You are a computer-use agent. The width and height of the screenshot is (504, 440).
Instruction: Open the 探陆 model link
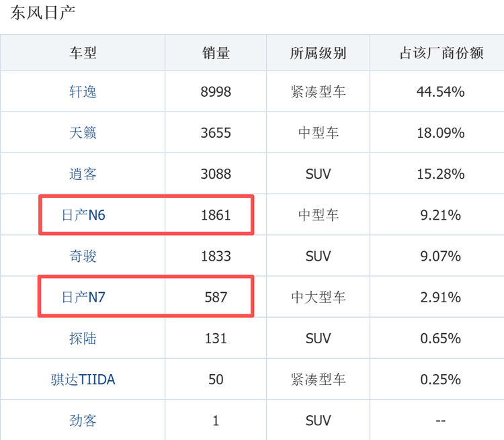pyautogui.click(x=83, y=339)
